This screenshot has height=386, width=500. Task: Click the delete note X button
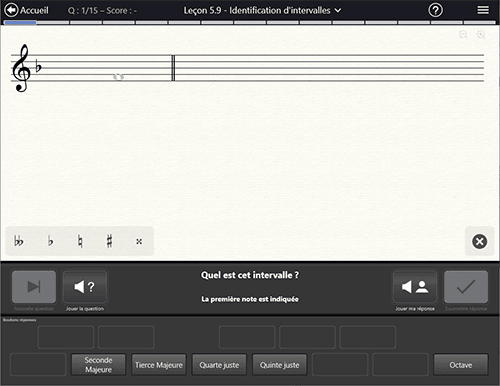tap(479, 241)
